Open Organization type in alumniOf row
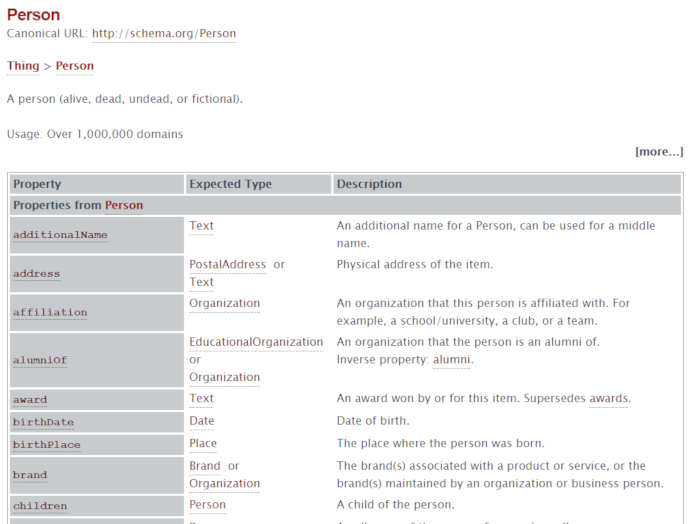700x524 pixels. [225, 378]
